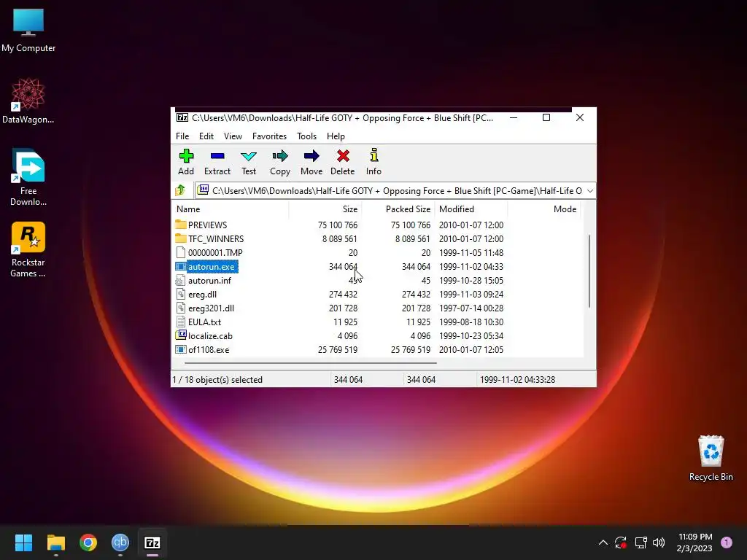747x560 pixels.
Task: Select the EULA.txt file name
Action: 205,322
